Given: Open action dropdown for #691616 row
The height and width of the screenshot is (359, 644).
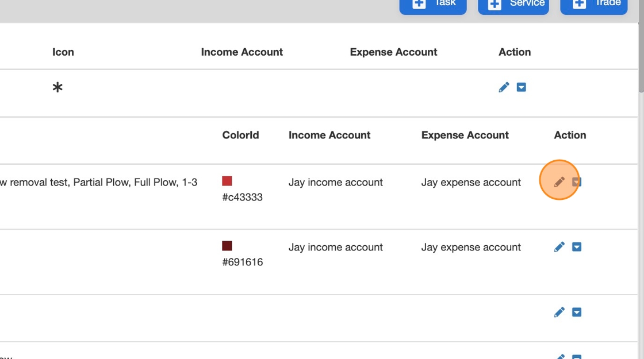Looking at the screenshot, I should click(577, 247).
